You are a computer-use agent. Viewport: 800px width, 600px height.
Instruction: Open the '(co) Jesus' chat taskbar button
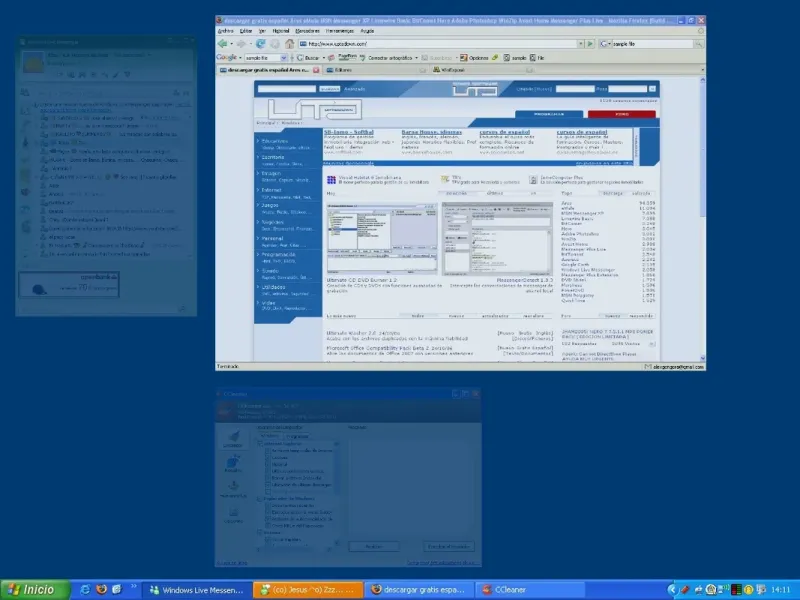coord(308,590)
